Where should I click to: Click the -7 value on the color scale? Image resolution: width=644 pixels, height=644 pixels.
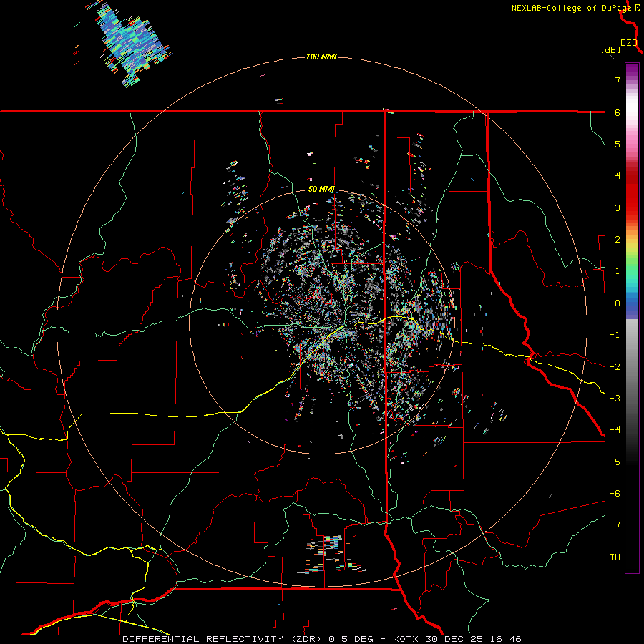(615, 525)
